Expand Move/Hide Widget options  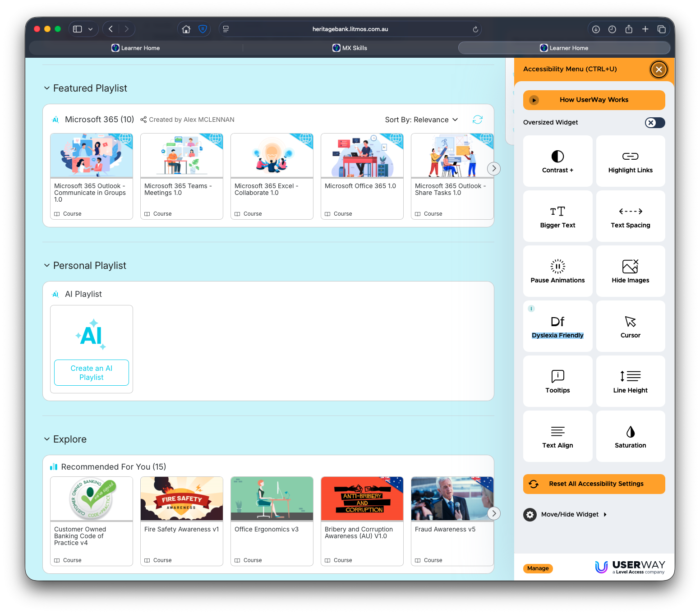tap(566, 514)
